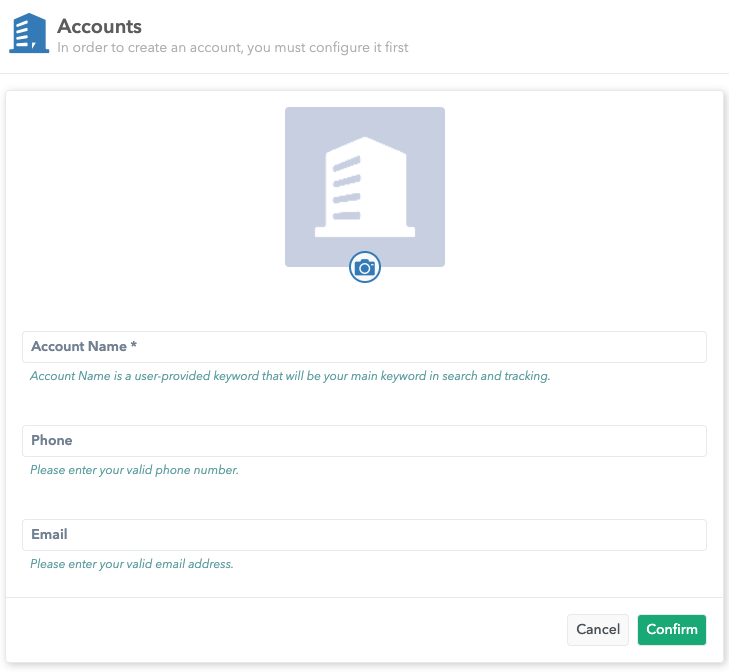Click the camera icon to upload a photo
The width and height of the screenshot is (729, 672).
365,267
